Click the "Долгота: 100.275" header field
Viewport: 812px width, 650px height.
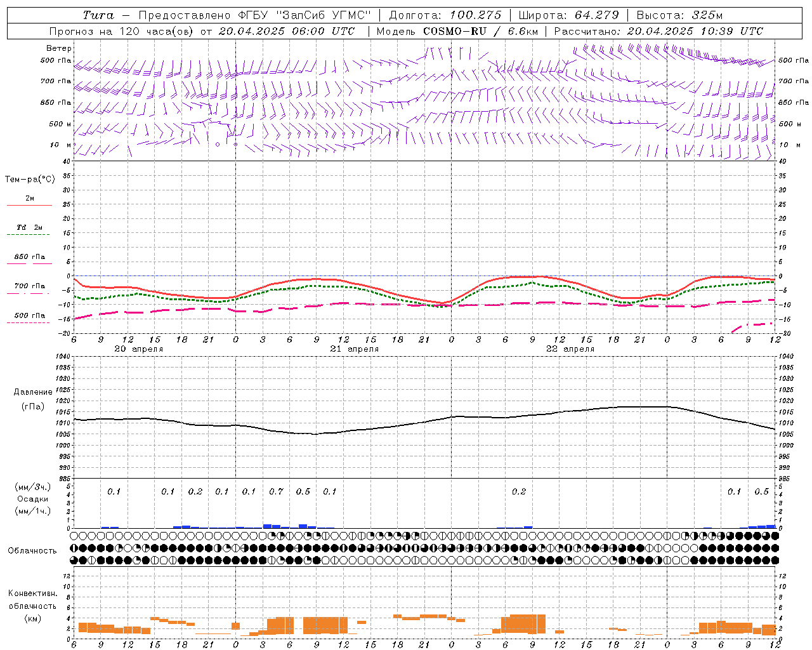click(445, 15)
